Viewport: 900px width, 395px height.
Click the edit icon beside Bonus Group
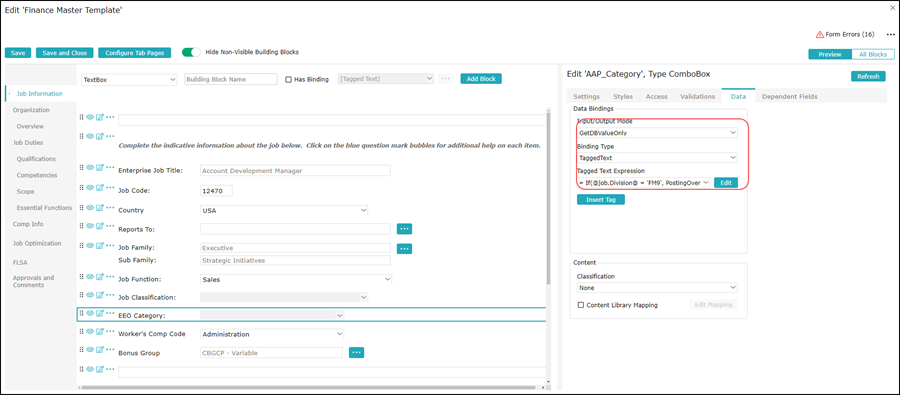click(100, 350)
